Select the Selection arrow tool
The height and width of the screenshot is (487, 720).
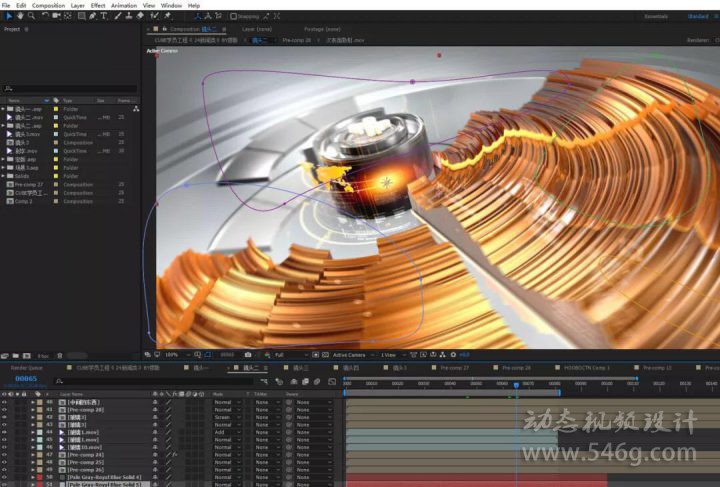(7, 16)
